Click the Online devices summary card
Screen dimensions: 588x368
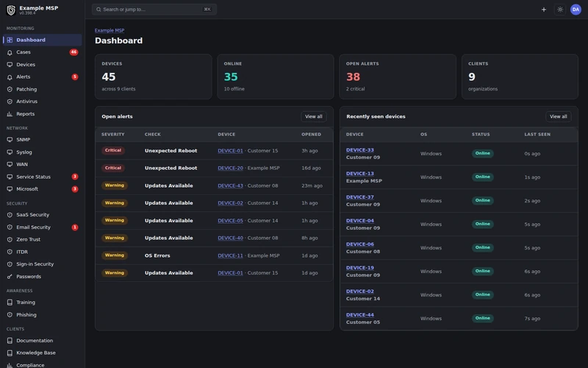tap(275, 77)
